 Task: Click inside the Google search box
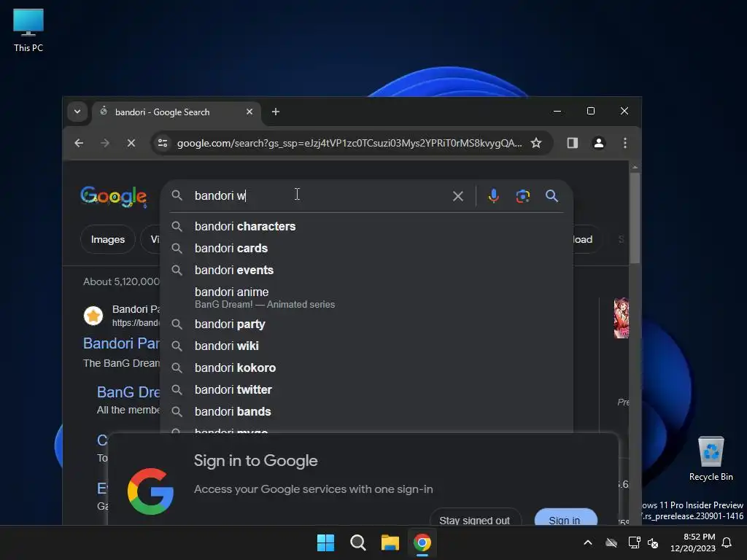(320, 195)
